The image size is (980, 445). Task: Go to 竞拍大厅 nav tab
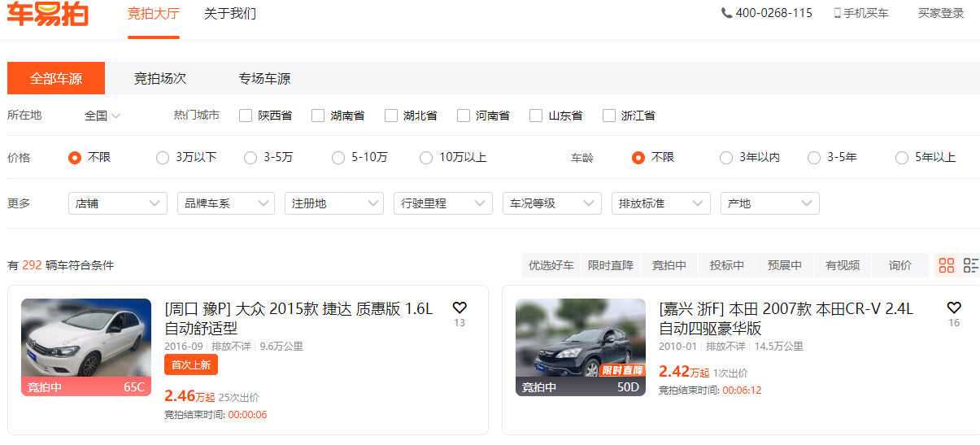pyautogui.click(x=154, y=14)
